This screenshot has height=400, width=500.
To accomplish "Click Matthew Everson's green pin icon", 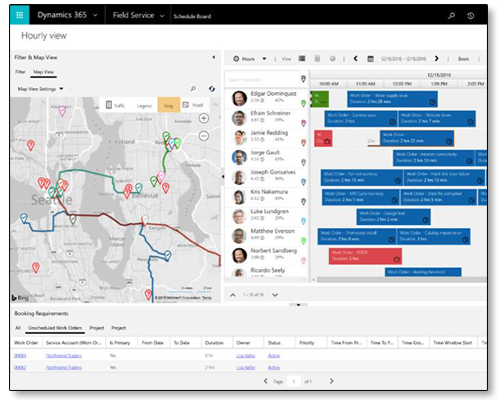I will [303, 241].
